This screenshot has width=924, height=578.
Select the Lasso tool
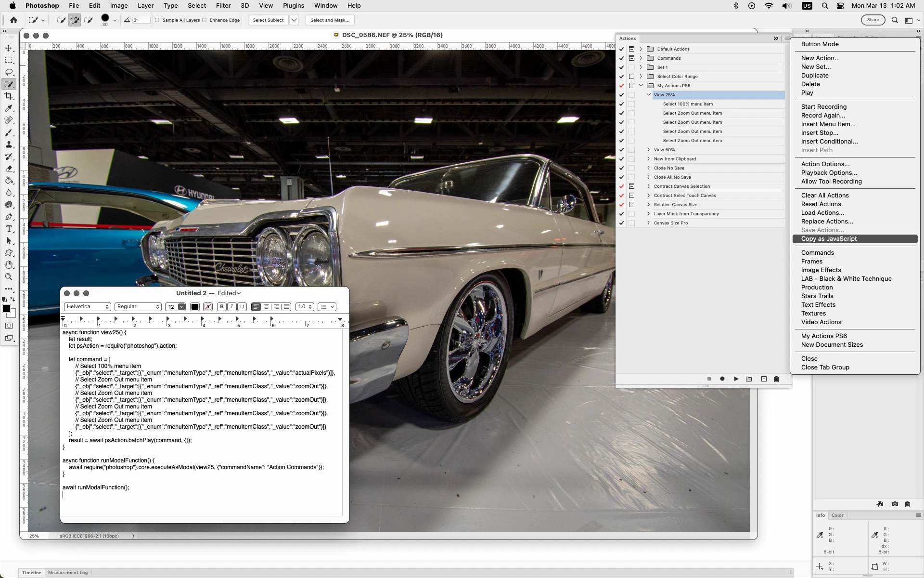point(9,72)
